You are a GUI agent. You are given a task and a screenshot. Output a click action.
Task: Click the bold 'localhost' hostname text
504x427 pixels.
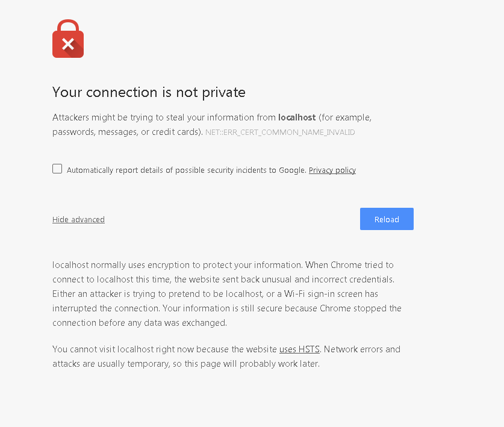click(297, 117)
